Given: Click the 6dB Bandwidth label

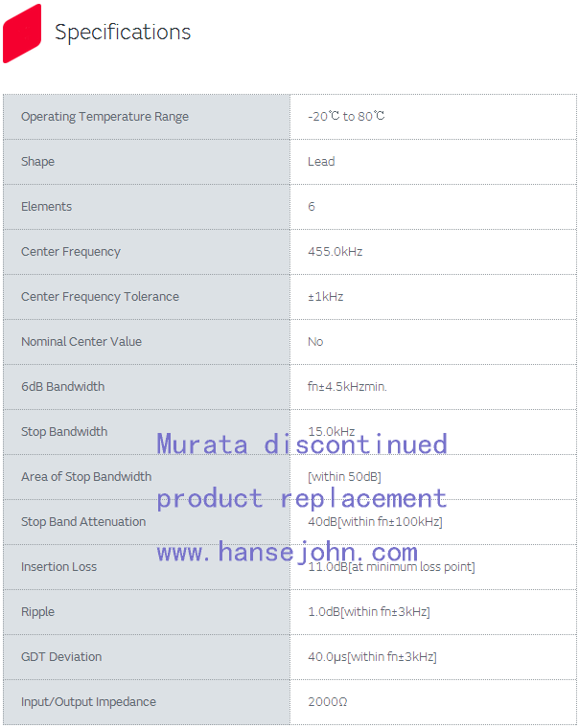Looking at the screenshot, I should (x=63, y=387).
